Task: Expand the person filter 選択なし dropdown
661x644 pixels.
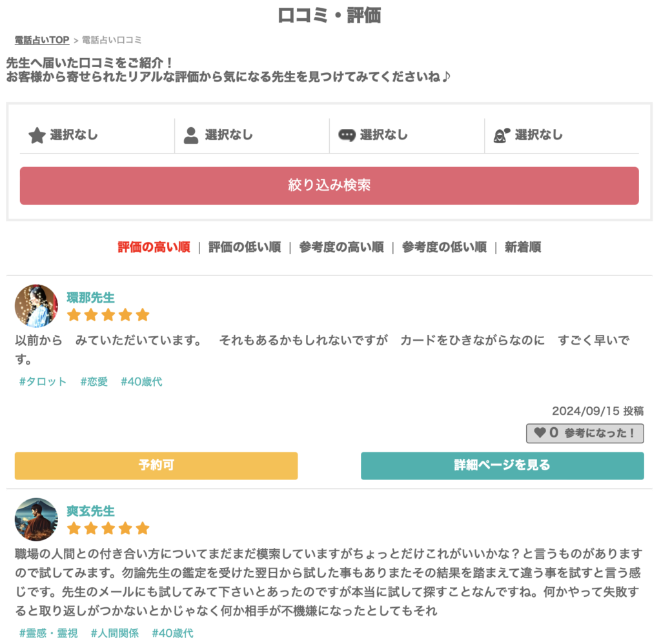Action: coord(229,136)
